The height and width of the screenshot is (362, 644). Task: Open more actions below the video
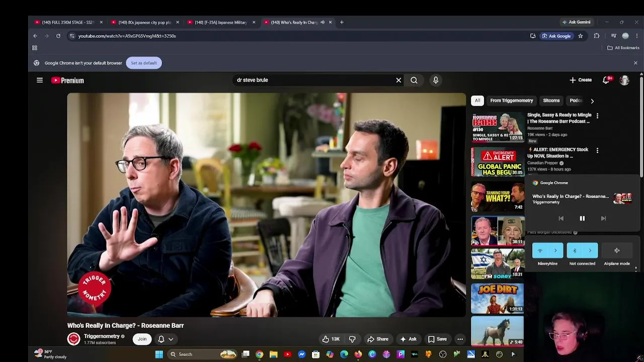[x=460, y=339]
